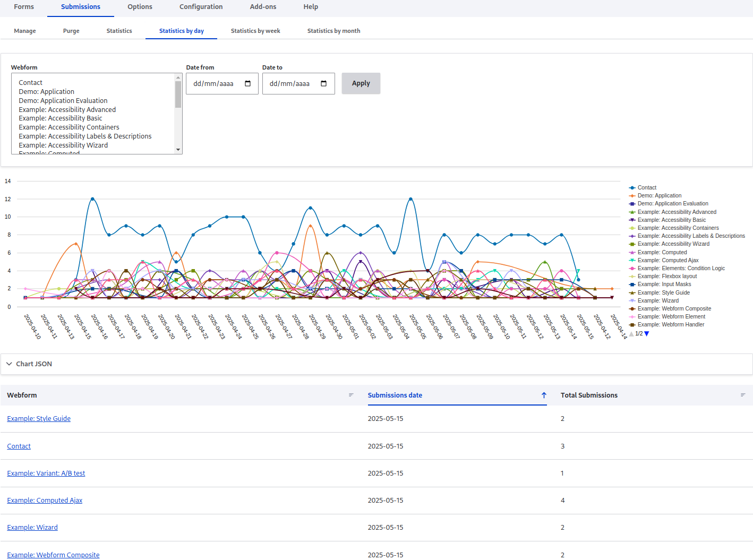This screenshot has height=560, width=753.
Task: Toggle Example: Webform Composite legend entry
Action: 670,308
